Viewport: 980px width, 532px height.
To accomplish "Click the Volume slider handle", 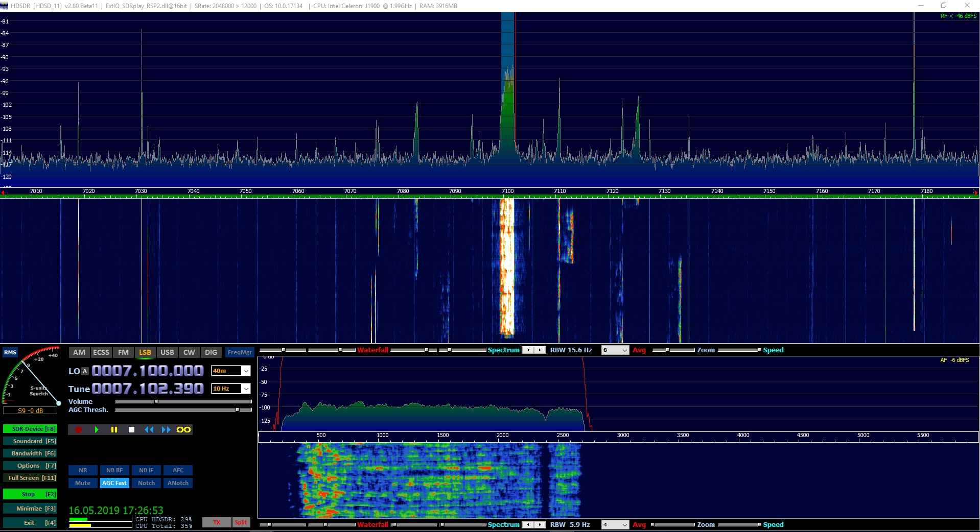I will [156, 402].
